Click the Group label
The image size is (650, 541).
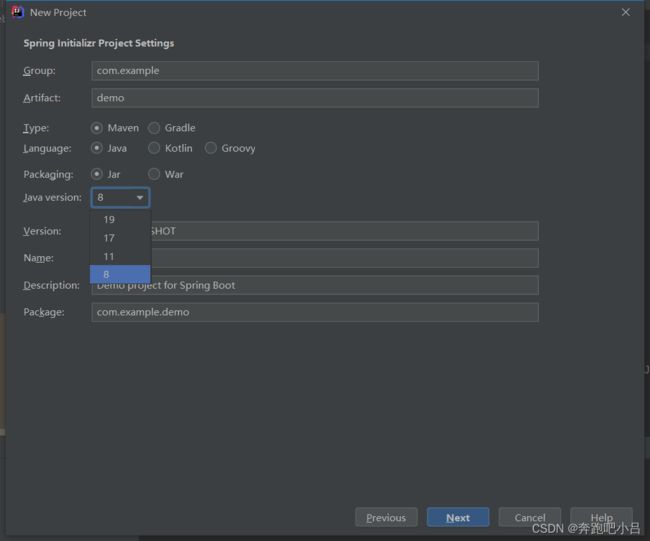39,71
